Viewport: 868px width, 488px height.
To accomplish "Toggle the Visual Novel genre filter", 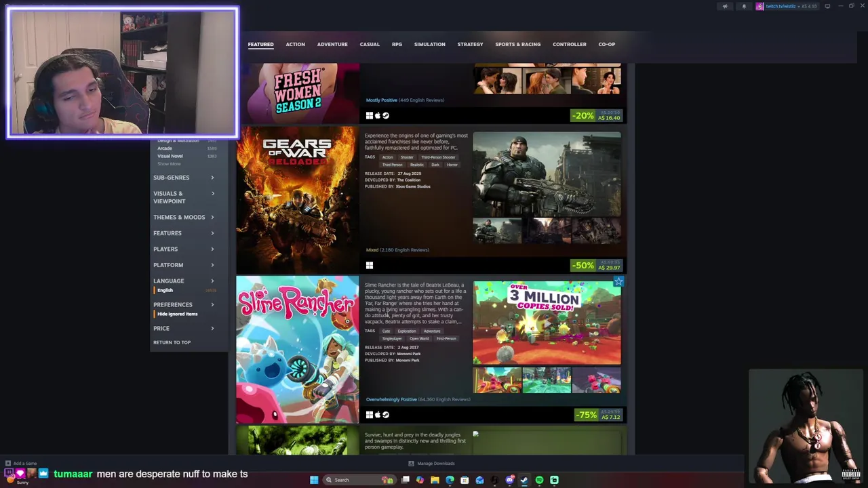I will (186, 156).
